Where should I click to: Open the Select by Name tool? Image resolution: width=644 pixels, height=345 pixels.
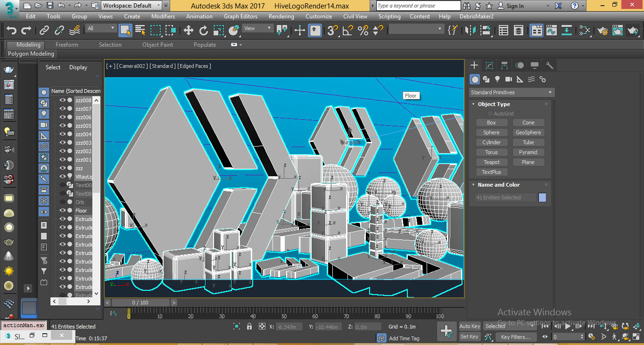(x=140, y=31)
